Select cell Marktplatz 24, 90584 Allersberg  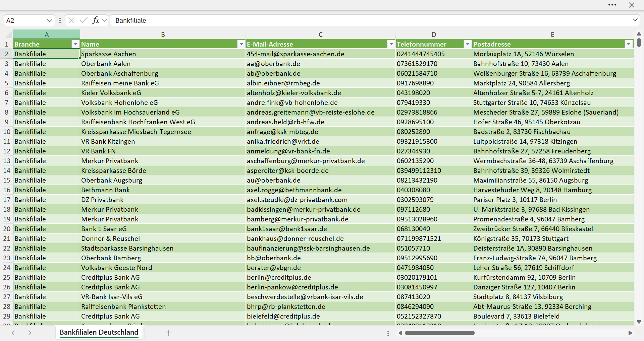point(552,83)
